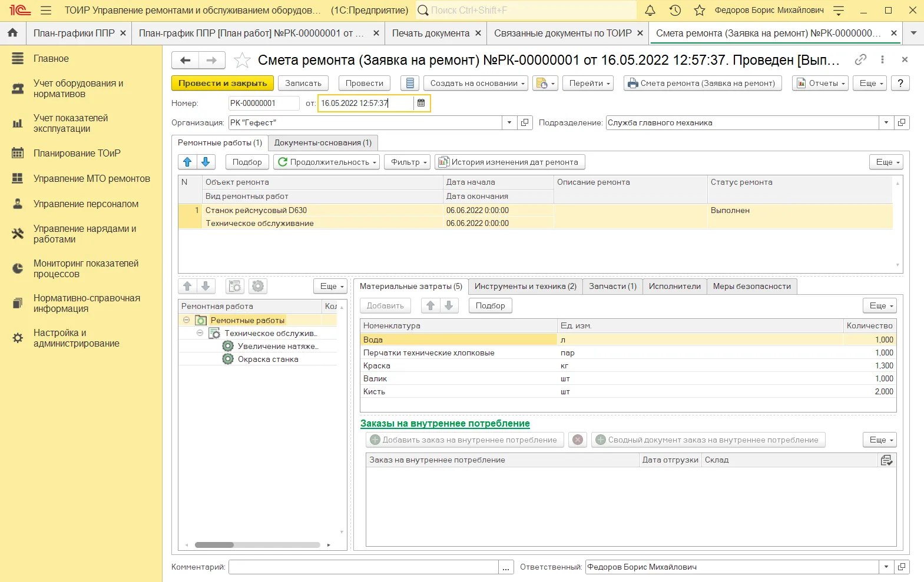The width and height of the screenshot is (924, 582).
Task: Add document to favorites with the star
Action: click(x=242, y=60)
